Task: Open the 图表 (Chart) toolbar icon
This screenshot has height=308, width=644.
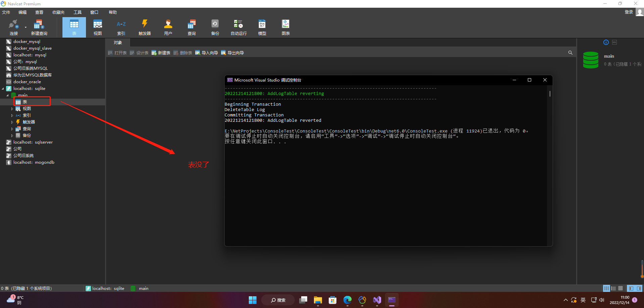Action: (x=286, y=28)
